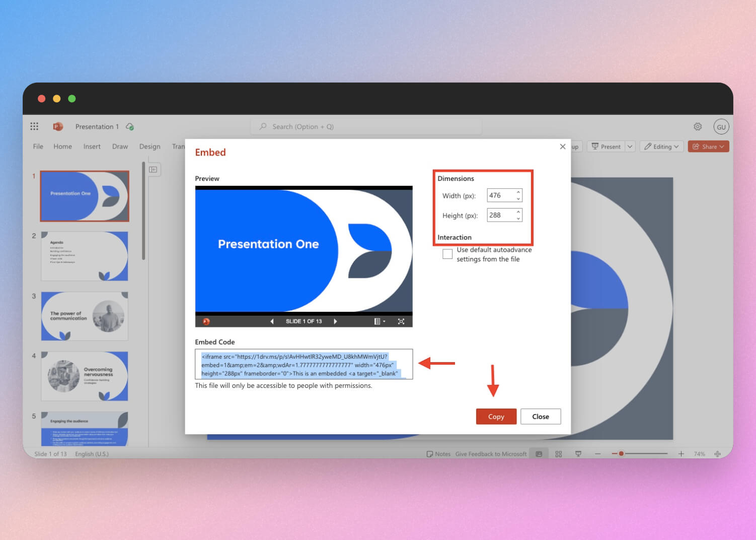
Task: Click the Copy button
Action: coord(496,417)
